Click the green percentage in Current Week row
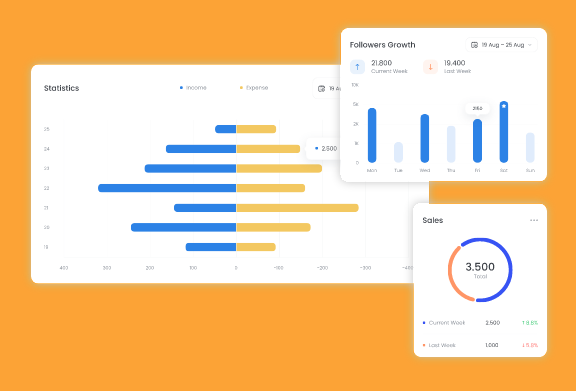The height and width of the screenshot is (391, 576). [x=530, y=323]
